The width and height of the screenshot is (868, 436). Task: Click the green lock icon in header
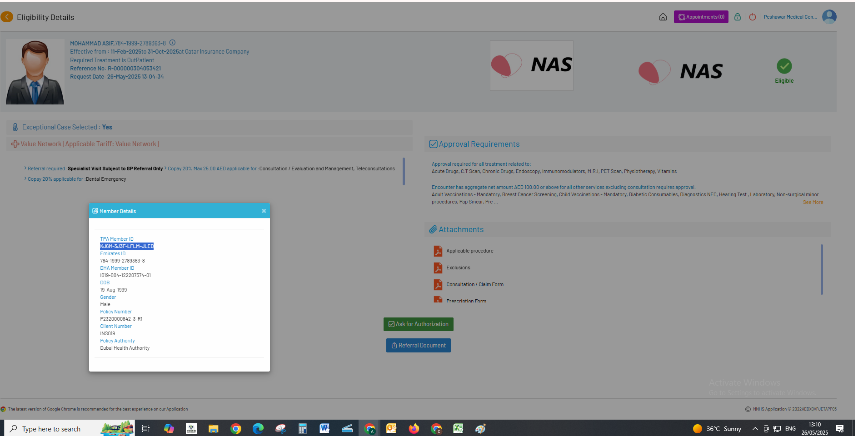coord(738,17)
